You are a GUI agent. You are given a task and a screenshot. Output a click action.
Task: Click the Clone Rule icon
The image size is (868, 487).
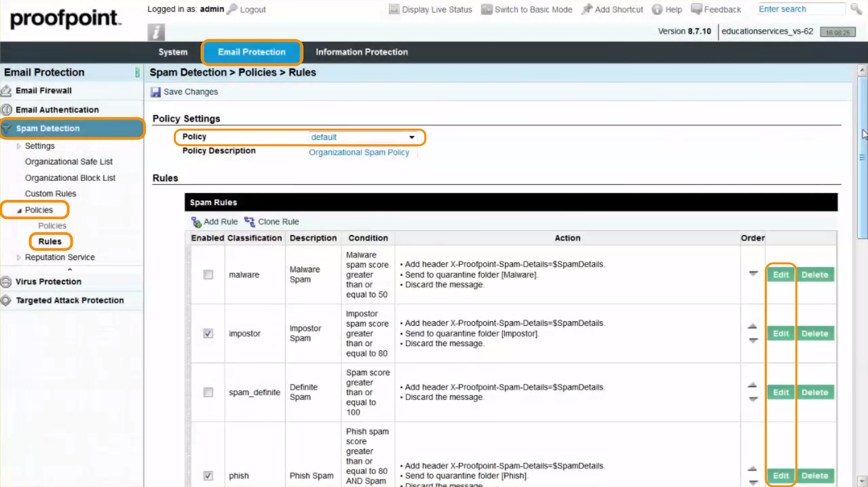pos(250,222)
